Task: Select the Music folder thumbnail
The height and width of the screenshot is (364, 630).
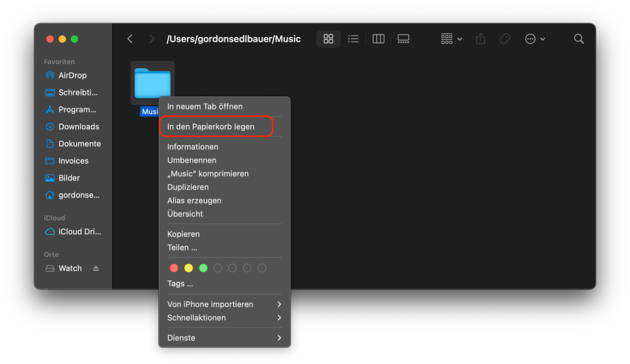Action: [x=152, y=83]
